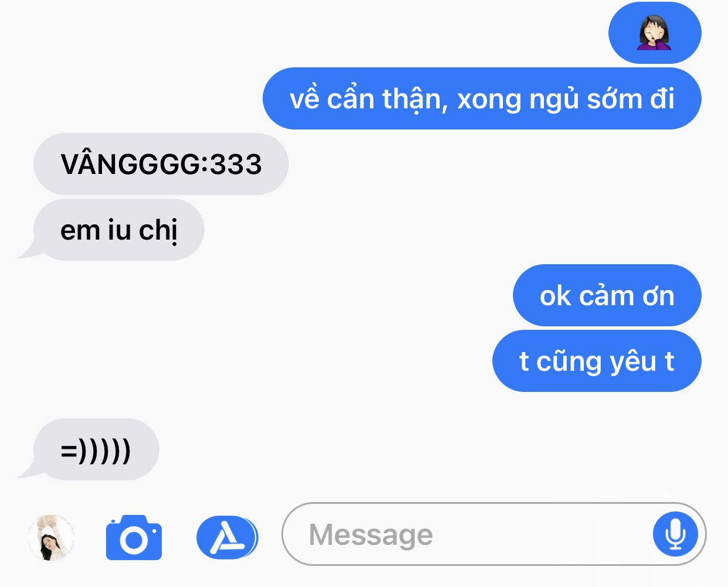Tap the word "chị" in received message
The image size is (728, 587).
click(158, 230)
